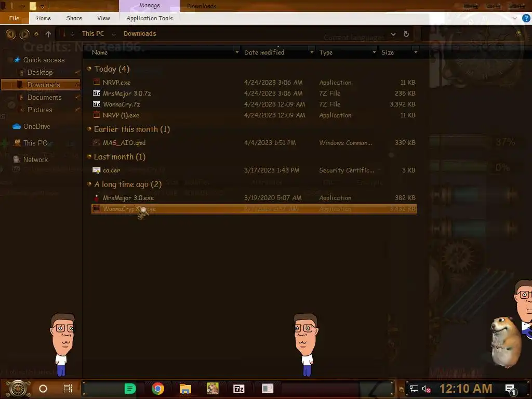
Task: Open the View ribbon tab
Action: (103, 18)
